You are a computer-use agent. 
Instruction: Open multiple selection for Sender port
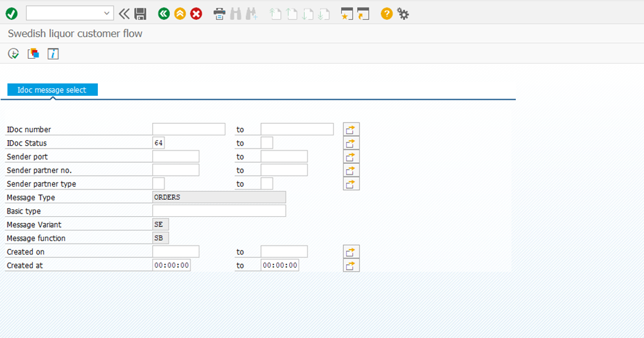(x=351, y=157)
